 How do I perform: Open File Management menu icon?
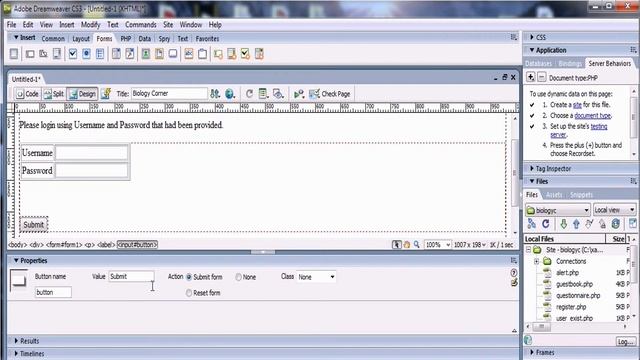[215, 94]
